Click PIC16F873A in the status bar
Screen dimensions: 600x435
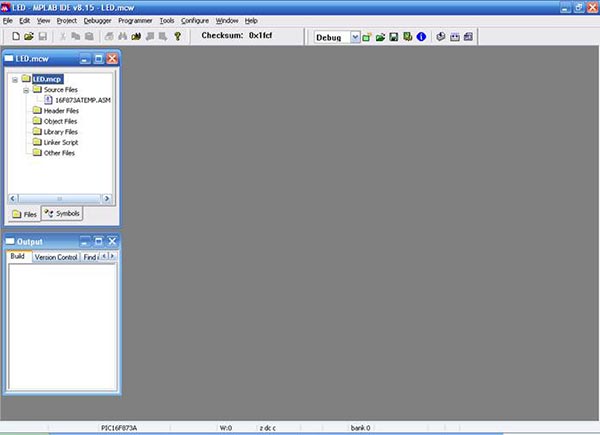(119, 428)
